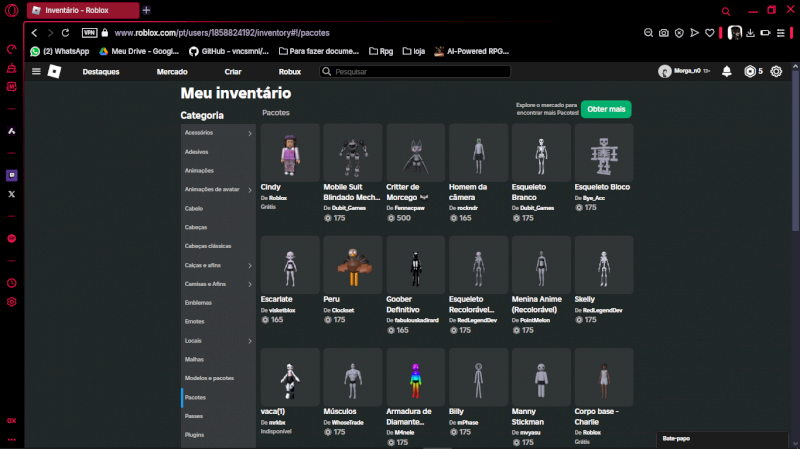Click the page vertical scrollbar

tap(795, 151)
